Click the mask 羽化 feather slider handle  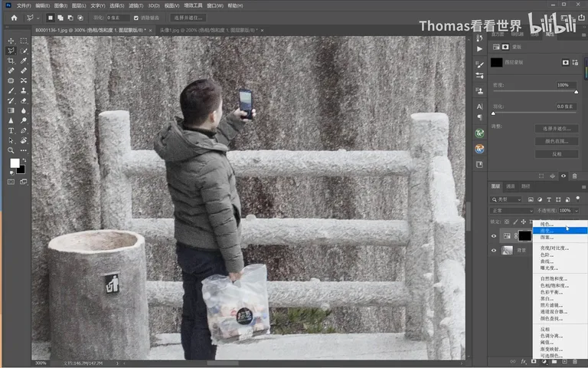[x=494, y=113]
